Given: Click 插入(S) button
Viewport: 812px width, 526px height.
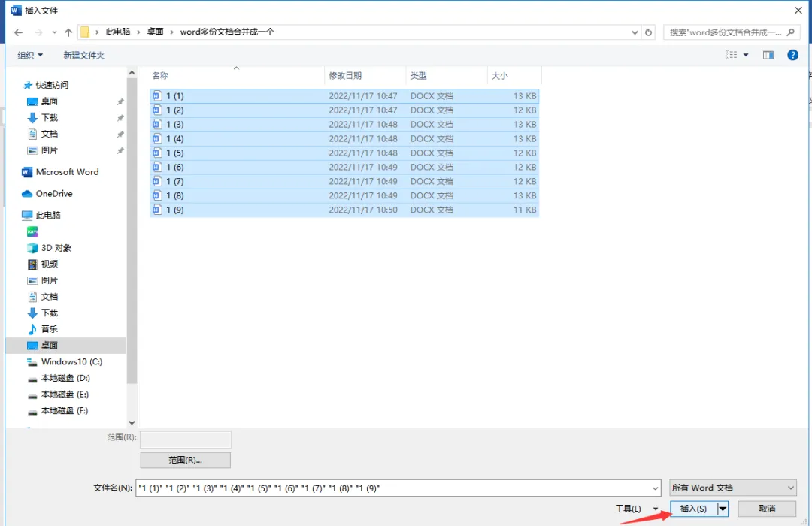Looking at the screenshot, I should click(693, 509).
